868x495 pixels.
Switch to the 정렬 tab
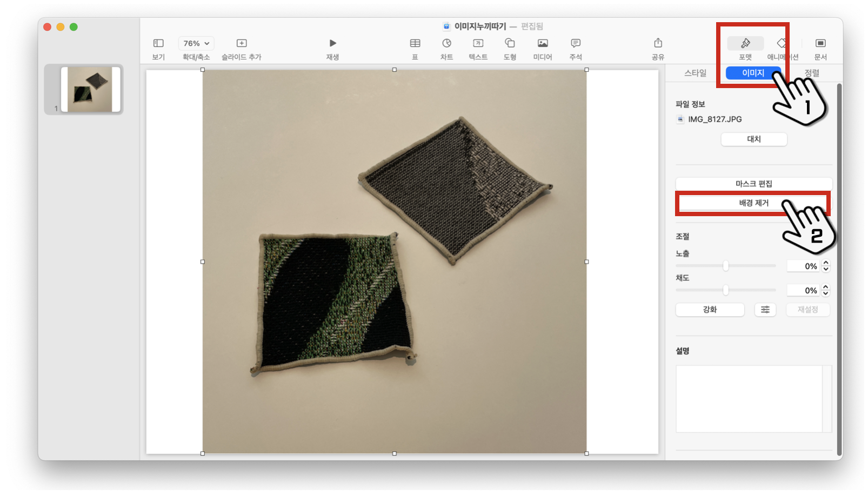tap(812, 73)
